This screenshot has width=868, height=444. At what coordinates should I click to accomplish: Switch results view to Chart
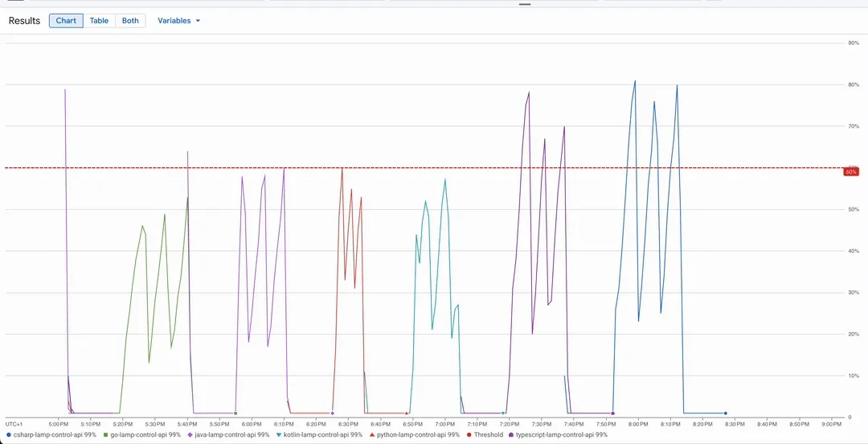[x=66, y=20]
